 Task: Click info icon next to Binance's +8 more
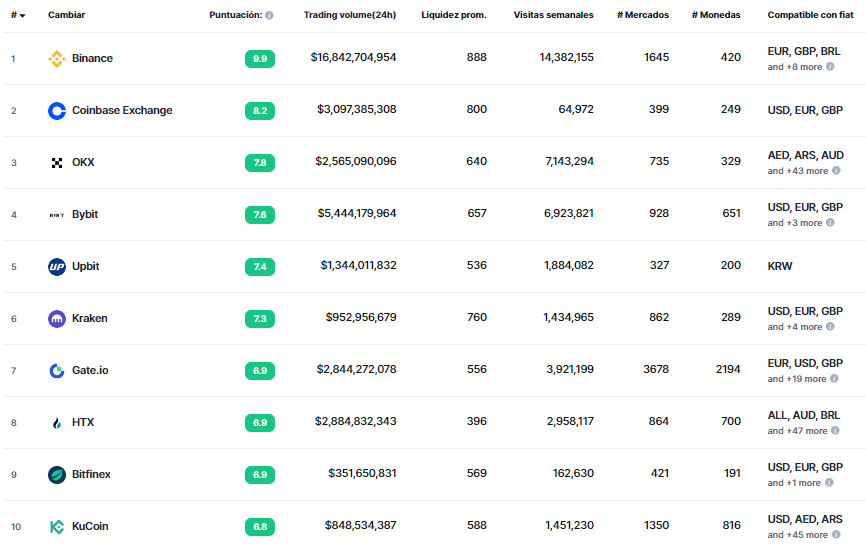[x=830, y=67]
